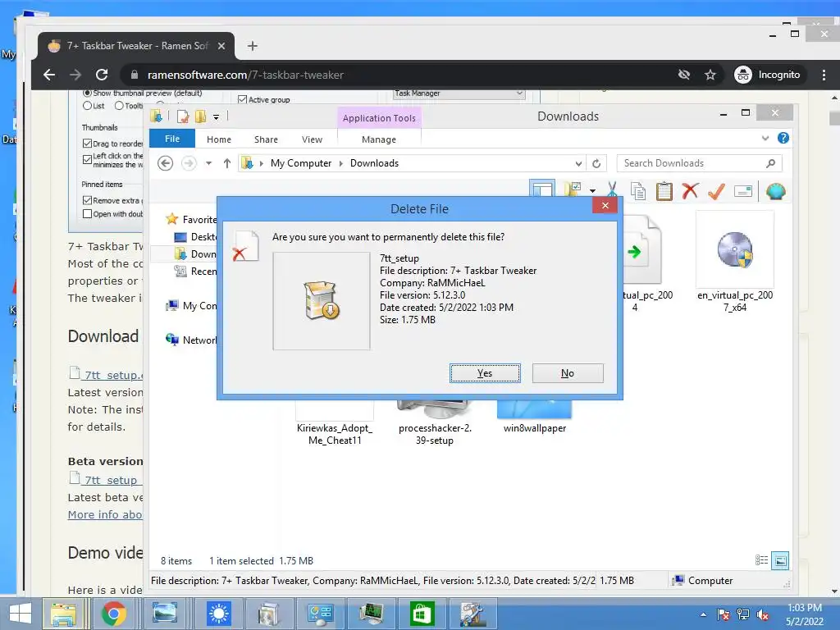
Task: Click the Cut scissors icon in Downloads toolbar
Action: [612, 190]
